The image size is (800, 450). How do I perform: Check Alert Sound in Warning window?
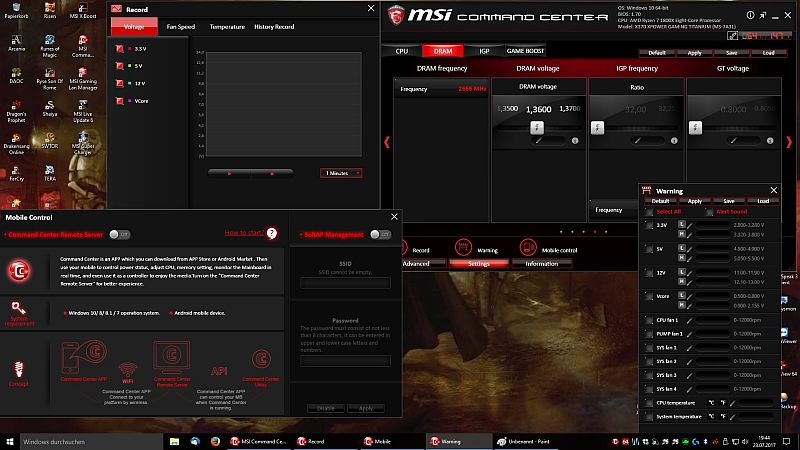pos(709,212)
